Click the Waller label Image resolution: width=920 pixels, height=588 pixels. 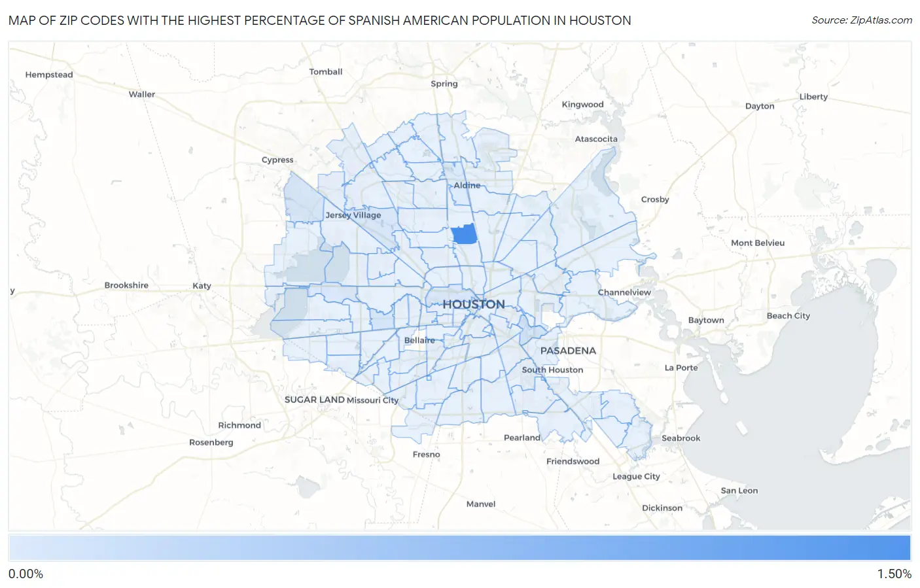(x=142, y=94)
